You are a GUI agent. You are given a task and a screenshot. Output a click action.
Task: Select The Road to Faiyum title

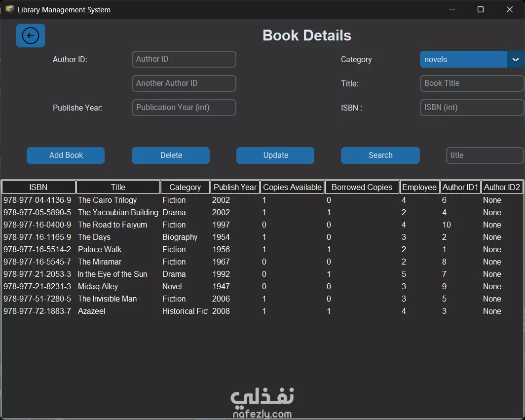pos(112,225)
